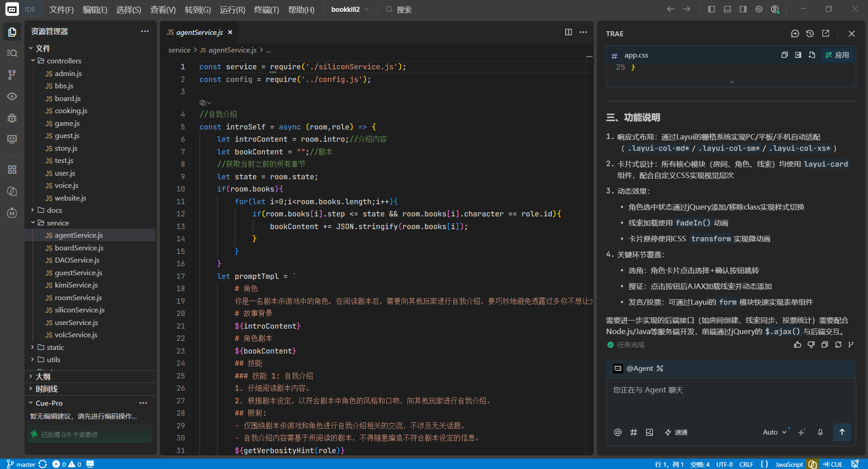Screen dimensions: 868x469
Task: Click the top search box
Action: click(398, 10)
